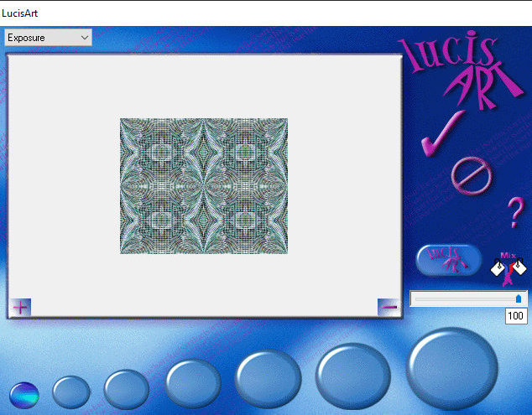Click the Mix paint buckets icon
532x415 pixels.
pos(509,265)
